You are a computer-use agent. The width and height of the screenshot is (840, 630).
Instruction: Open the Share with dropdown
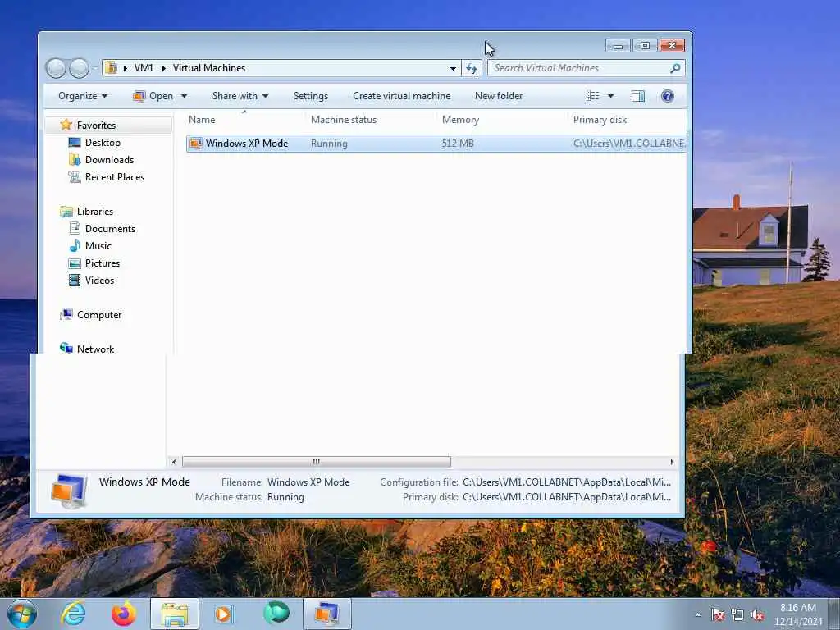240,96
